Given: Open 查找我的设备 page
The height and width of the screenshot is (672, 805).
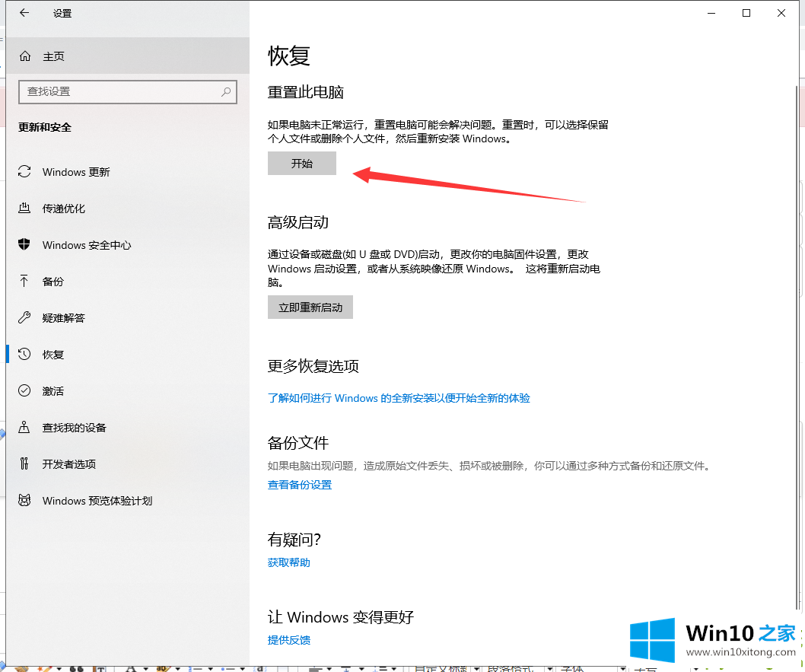Looking at the screenshot, I should pyautogui.click(x=127, y=427).
